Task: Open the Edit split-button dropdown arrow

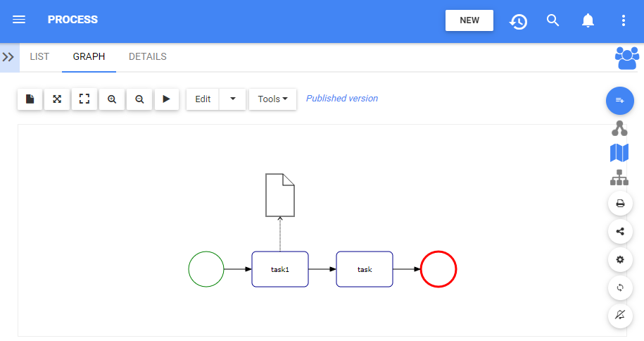Action: click(233, 99)
